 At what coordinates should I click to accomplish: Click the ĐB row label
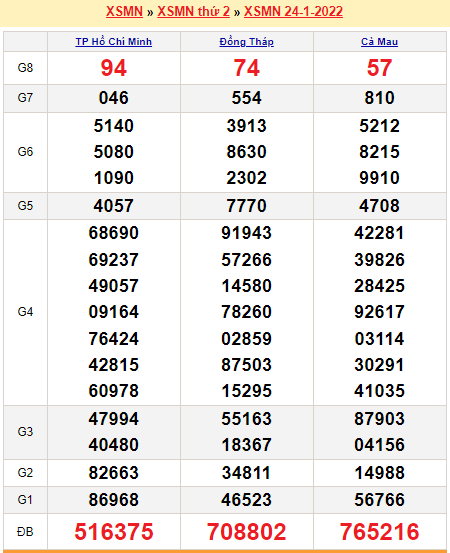point(25,531)
